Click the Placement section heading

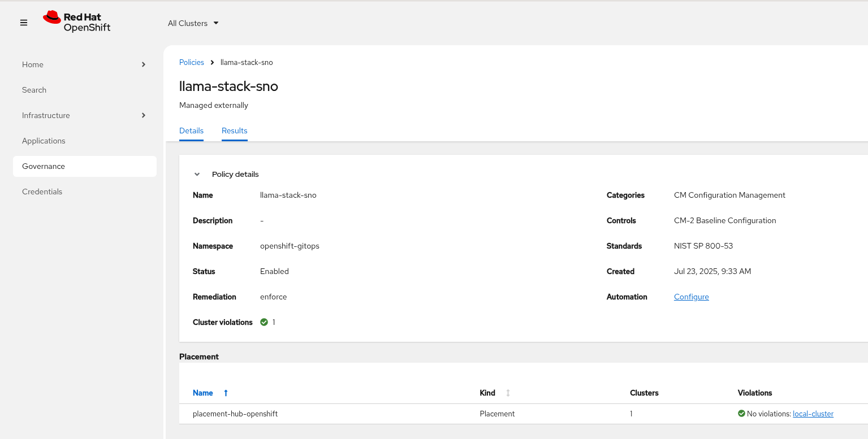199,357
